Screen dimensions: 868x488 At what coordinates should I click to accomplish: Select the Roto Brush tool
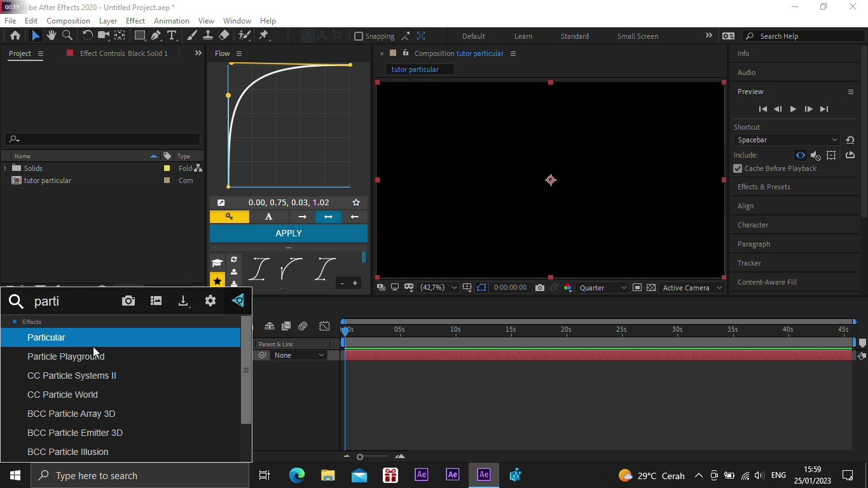(x=244, y=36)
